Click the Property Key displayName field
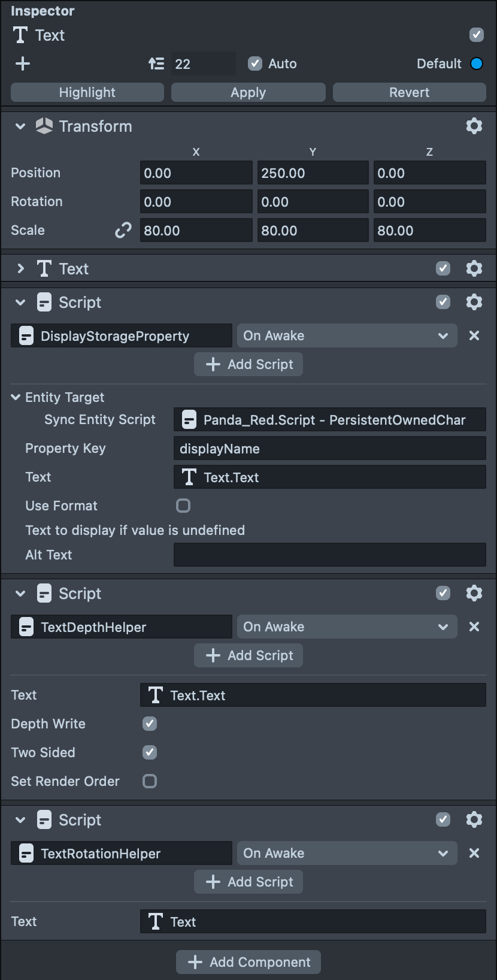497x980 pixels. (x=329, y=449)
